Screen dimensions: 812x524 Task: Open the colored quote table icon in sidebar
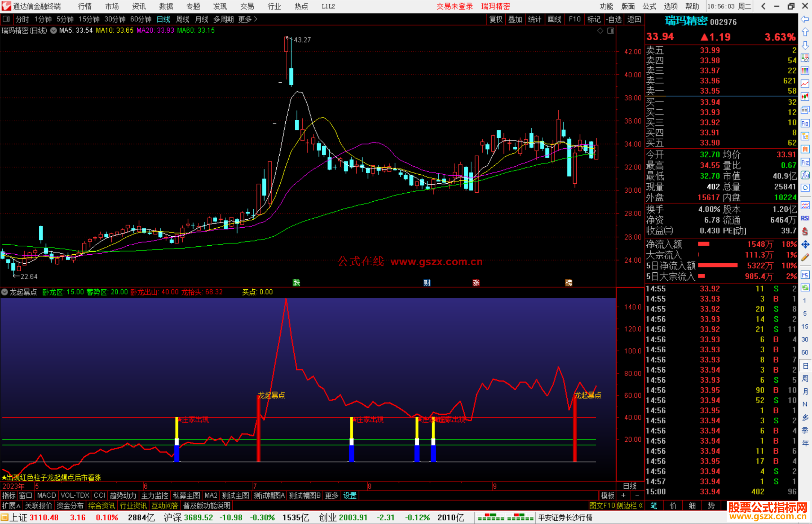coord(805,71)
